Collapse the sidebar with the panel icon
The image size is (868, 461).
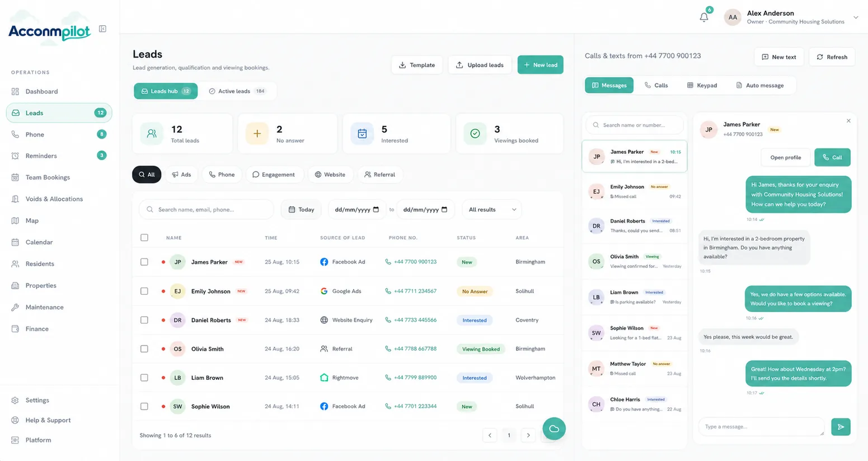[102, 29]
